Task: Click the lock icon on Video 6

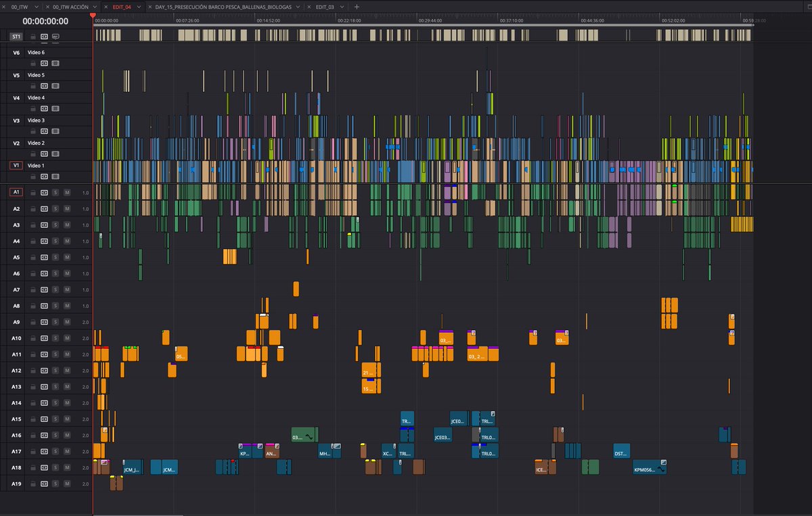Action: 32,63
